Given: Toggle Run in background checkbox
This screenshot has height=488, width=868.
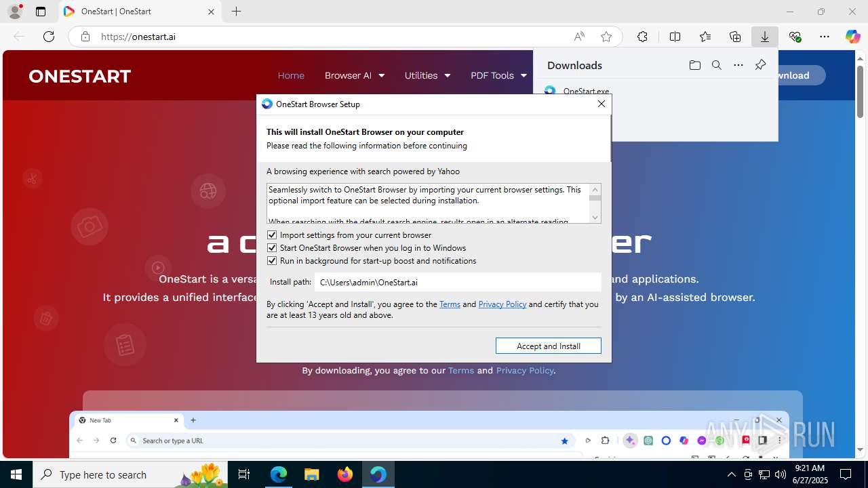Looking at the screenshot, I should (272, 261).
